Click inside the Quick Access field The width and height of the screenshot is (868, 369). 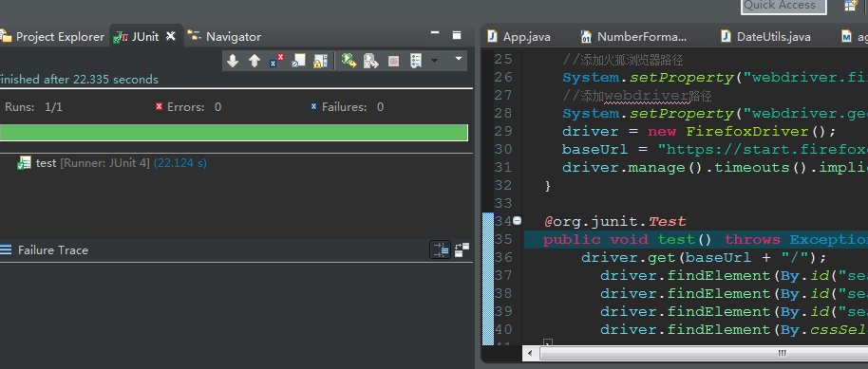(x=783, y=6)
